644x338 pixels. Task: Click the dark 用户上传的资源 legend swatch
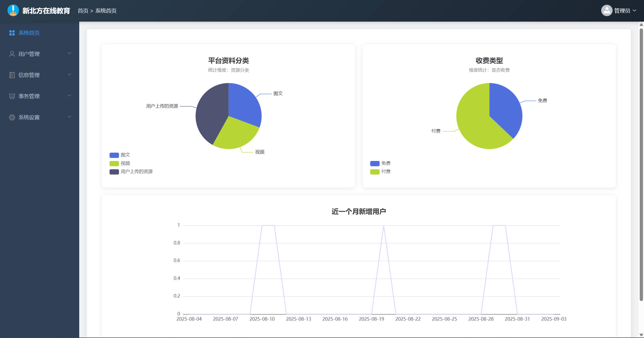114,172
